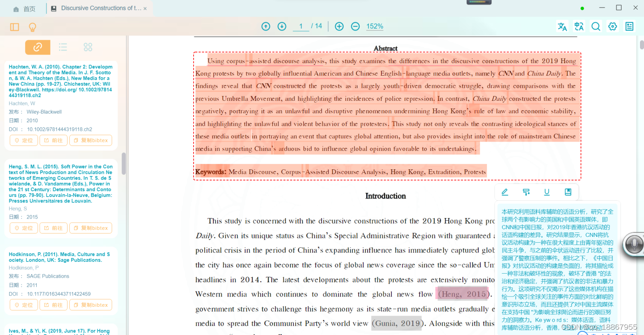
Task: Click 定位 for Hachten reference
Action: 24,140
